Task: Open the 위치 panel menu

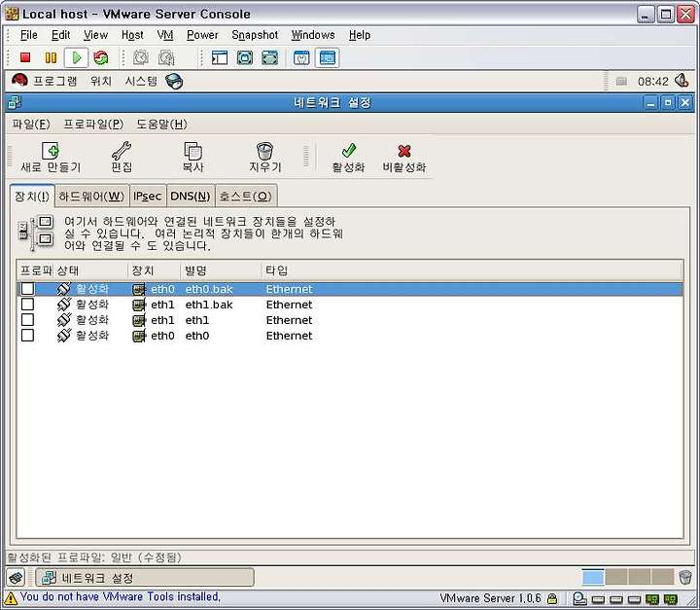Action: pyautogui.click(x=100, y=81)
